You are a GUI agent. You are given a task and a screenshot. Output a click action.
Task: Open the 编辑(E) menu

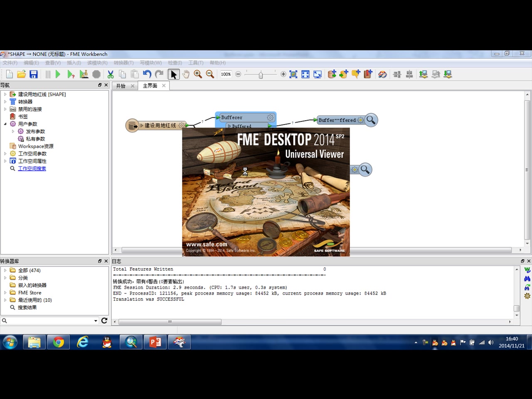pos(31,63)
